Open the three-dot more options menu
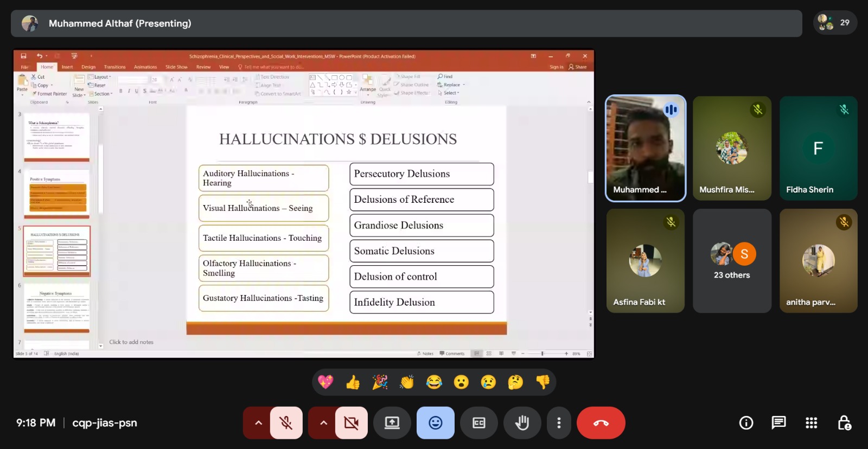The image size is (868, 449). coord(559,423)
